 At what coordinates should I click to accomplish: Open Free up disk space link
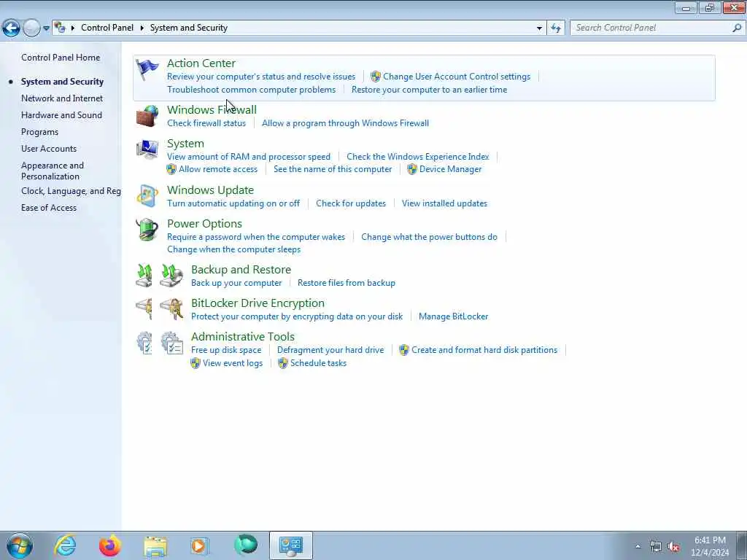pos(226,350)
